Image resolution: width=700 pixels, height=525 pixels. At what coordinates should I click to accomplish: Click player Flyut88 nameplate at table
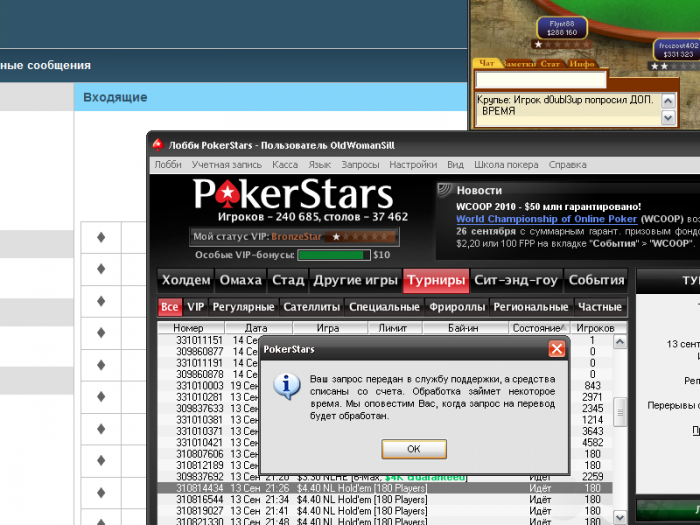562,28
